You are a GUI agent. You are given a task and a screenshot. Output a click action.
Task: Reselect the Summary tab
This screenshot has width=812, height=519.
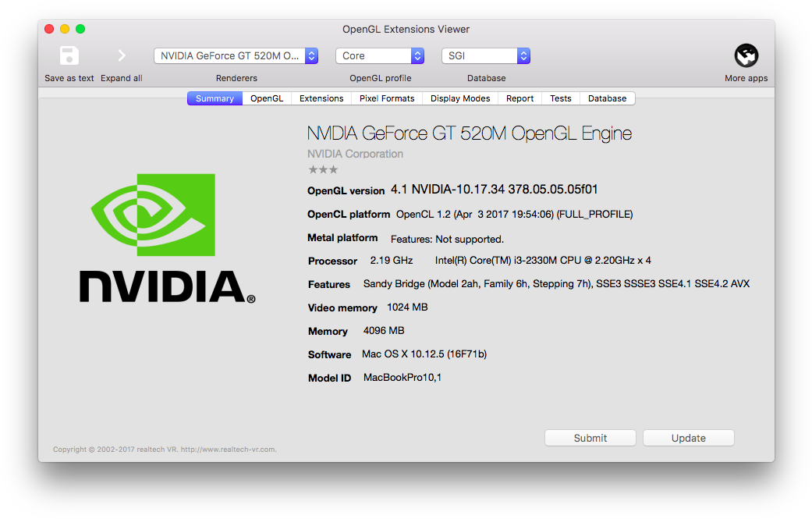[x=214, y=98]
